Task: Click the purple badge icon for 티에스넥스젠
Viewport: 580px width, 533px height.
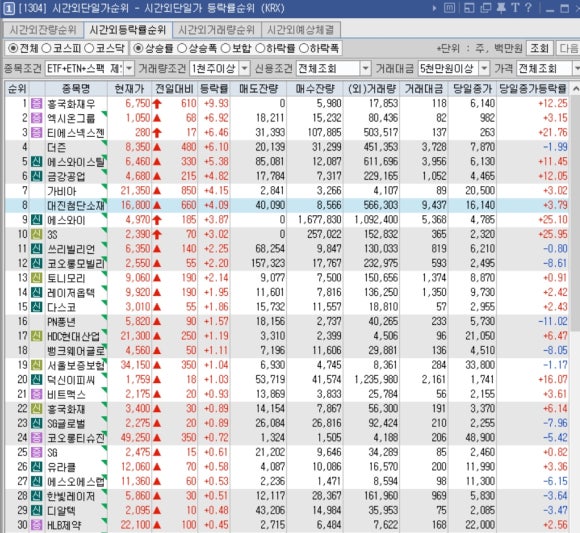Action: pos(36,132)
